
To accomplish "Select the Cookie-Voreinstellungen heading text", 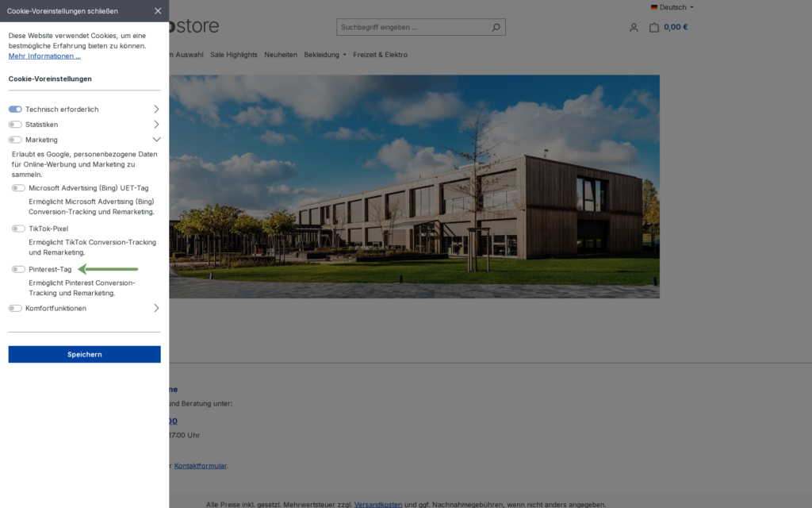I will 50,79.
